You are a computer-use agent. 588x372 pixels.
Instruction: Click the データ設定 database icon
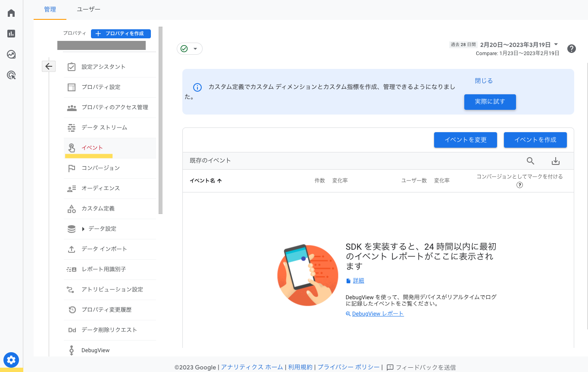pyautogui.click(x=72, y=229)
